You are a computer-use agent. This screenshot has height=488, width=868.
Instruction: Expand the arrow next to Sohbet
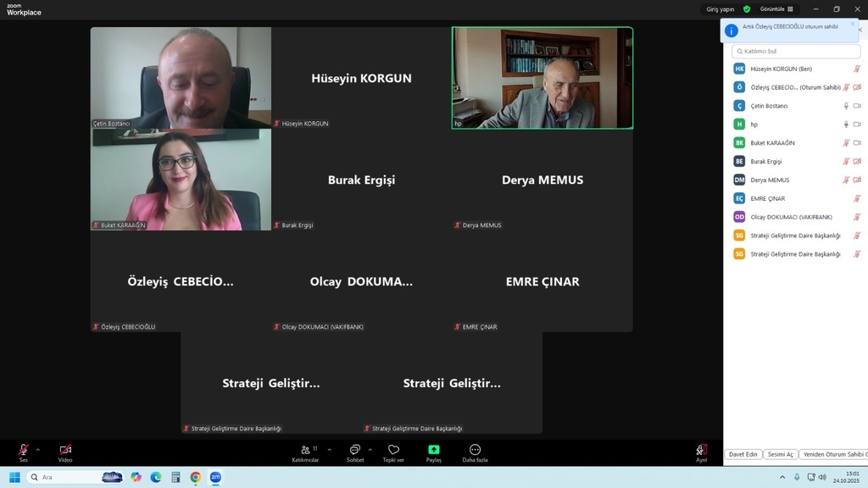pyautogui.click(x=370, y=449)
